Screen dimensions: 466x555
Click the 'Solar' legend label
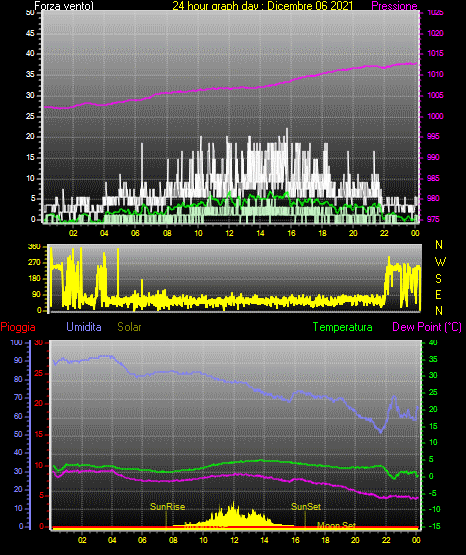pos(129,327)
